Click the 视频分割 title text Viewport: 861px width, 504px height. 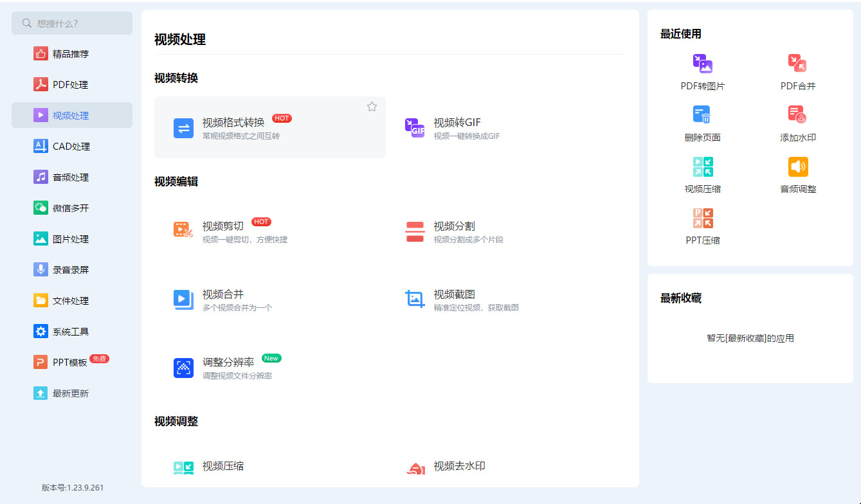[x=454, y=226]
